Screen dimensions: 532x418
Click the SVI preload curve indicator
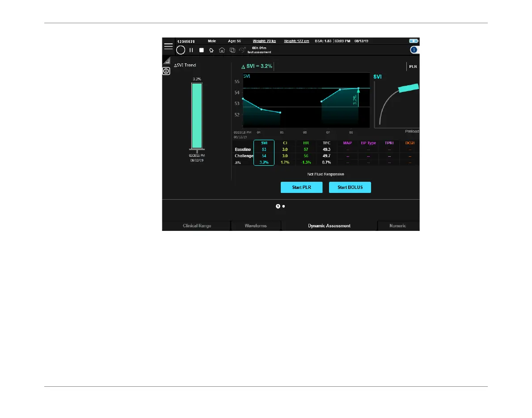(408, 88)
